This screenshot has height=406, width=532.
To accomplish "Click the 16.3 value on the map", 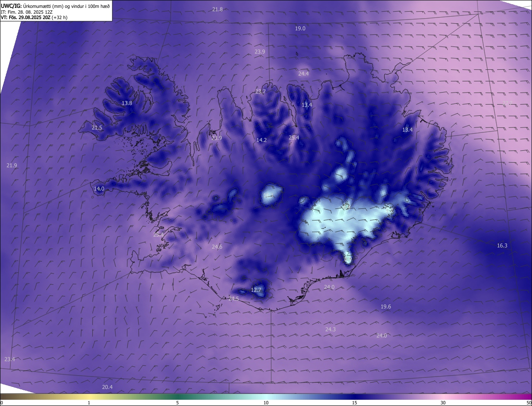I will [502, 245].
